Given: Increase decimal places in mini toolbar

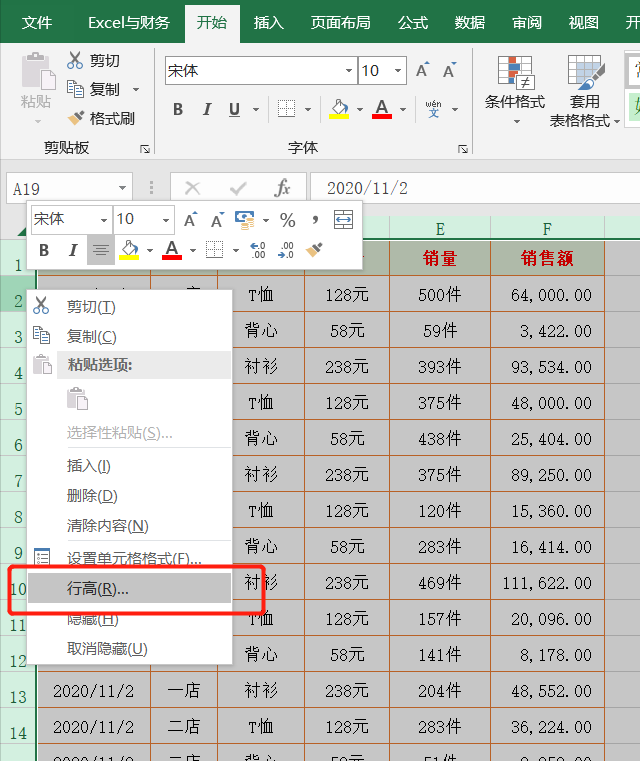Looking at the screenshot, I should click(258, 250).
